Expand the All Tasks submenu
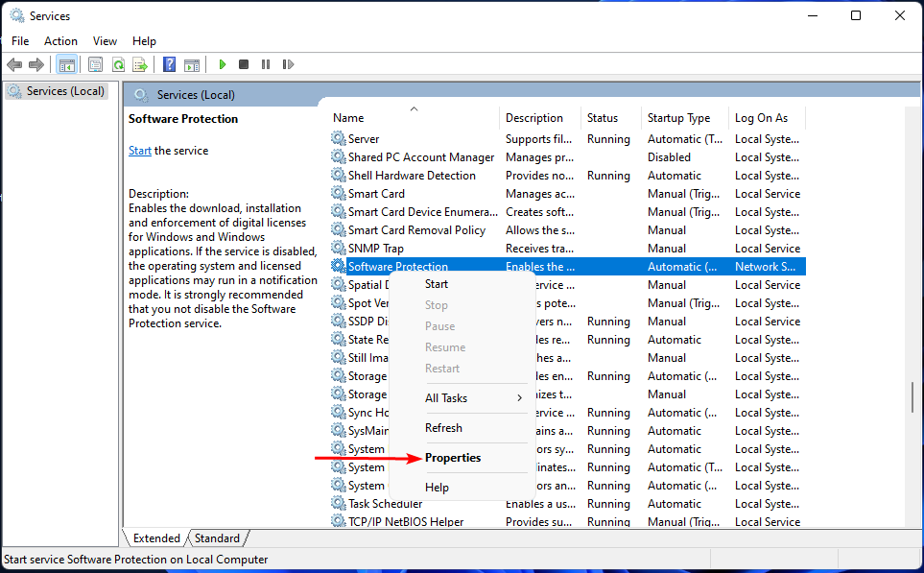Image resolution: width=924 pixels, height=573 pixels. pyautogui.click(x=474, y=398)
